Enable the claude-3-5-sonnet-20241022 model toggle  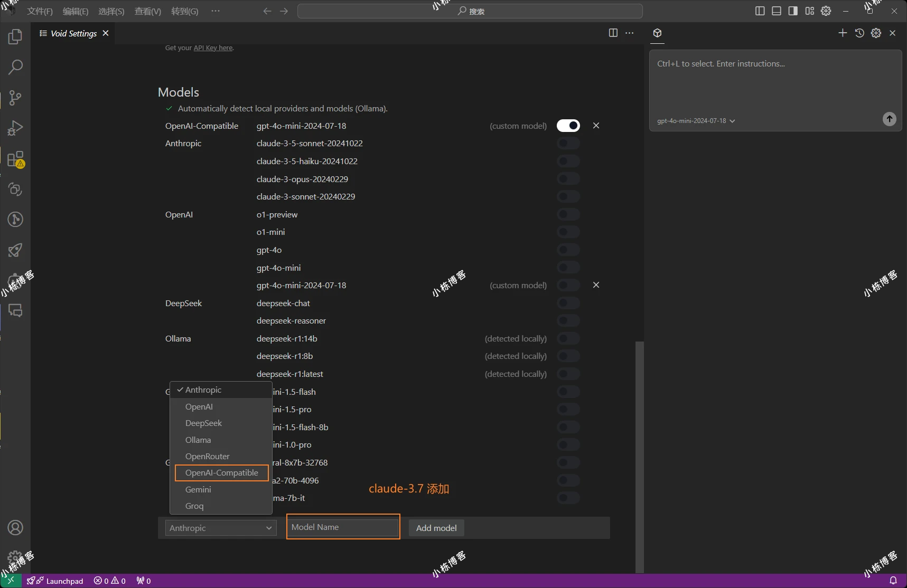(568, 144)
